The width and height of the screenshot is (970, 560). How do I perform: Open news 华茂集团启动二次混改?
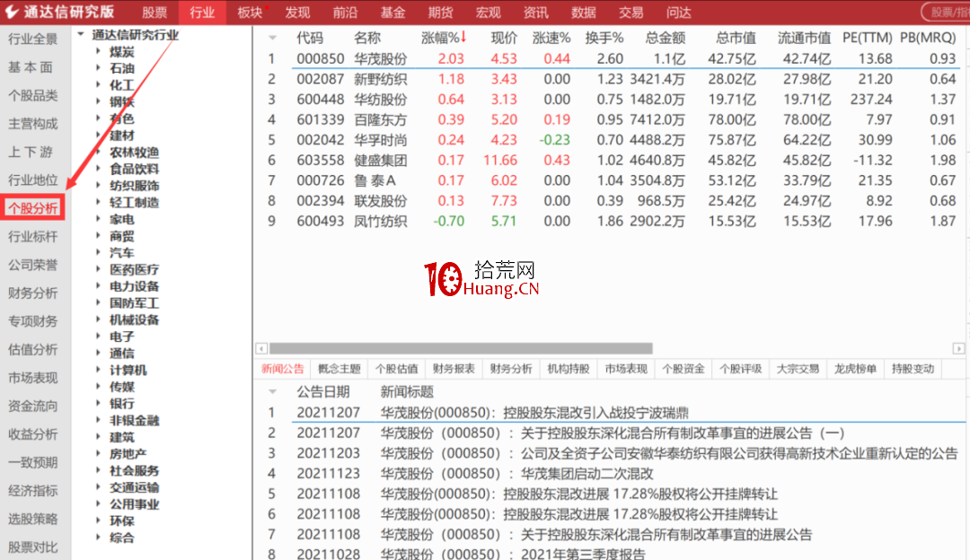tap(517, 474)
